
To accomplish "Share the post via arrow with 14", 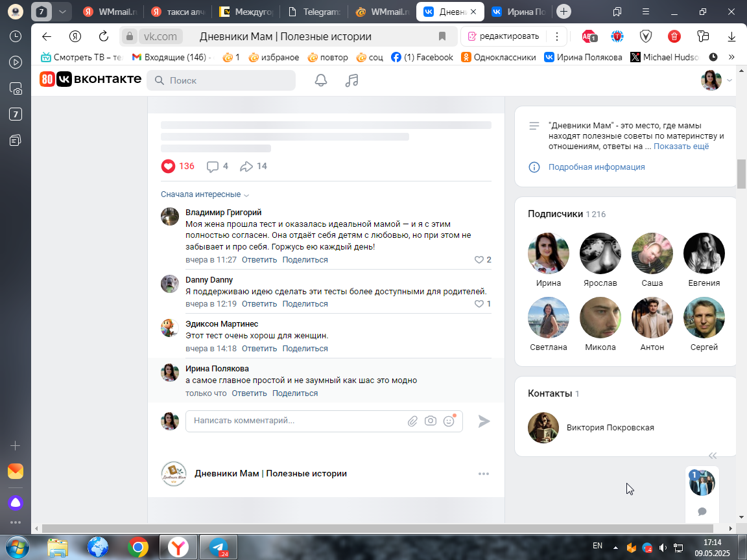I will (246, 166).
